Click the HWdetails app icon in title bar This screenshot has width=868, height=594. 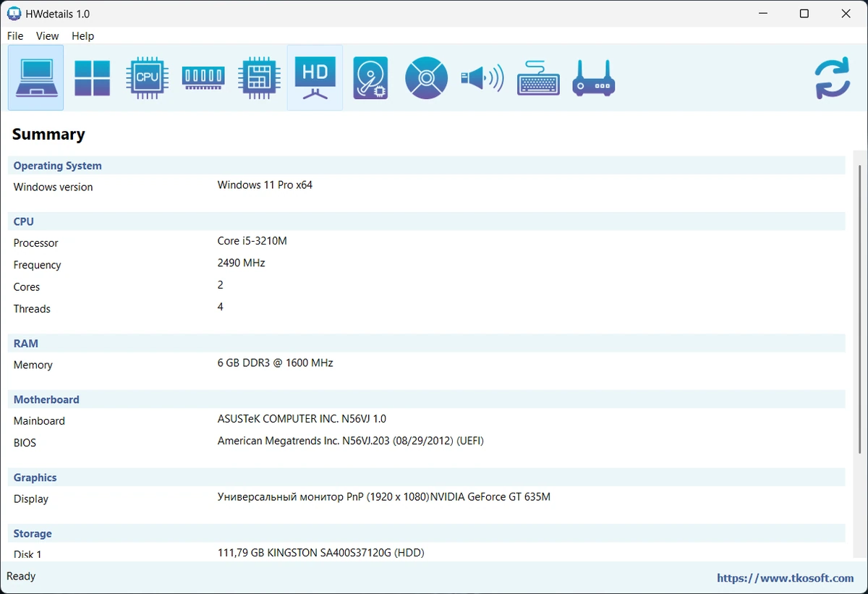(14, 14)
